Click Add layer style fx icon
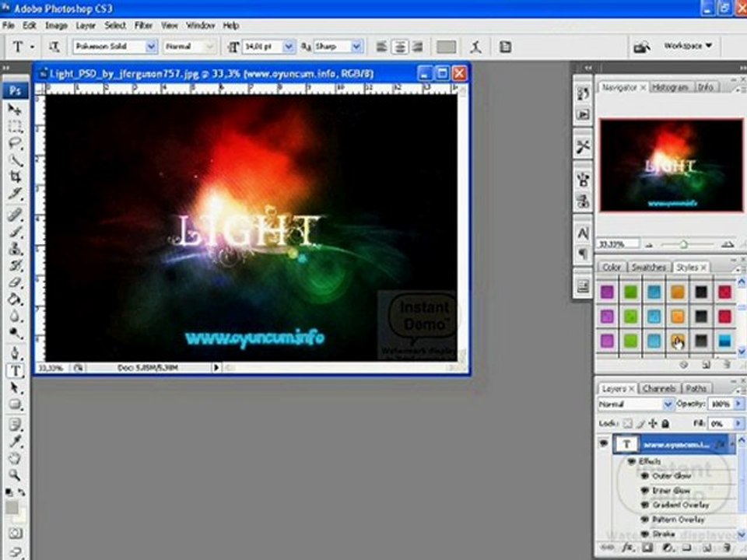Image resolution: width=747 pixels, height=560 pixels. [x=628, y=548]
